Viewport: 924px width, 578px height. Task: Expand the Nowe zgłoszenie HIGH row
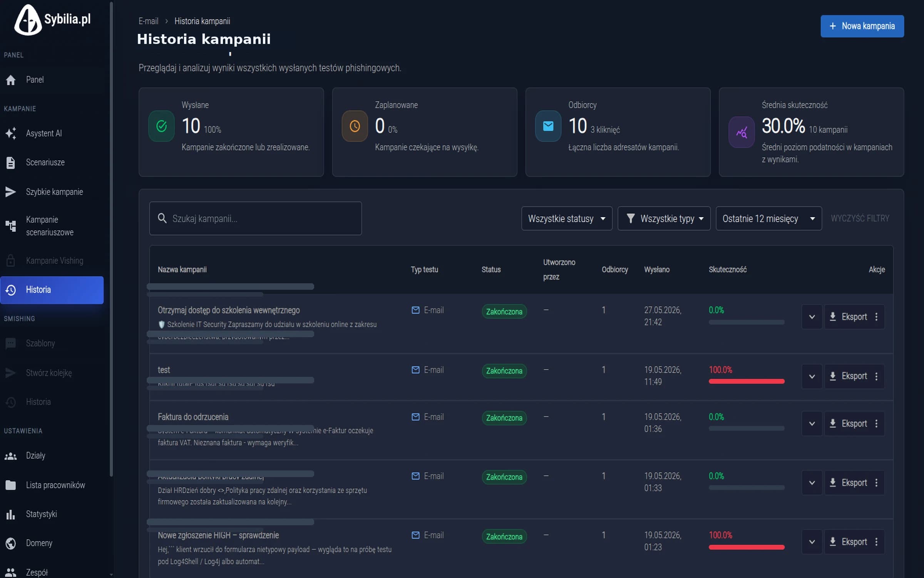[812, 542]
